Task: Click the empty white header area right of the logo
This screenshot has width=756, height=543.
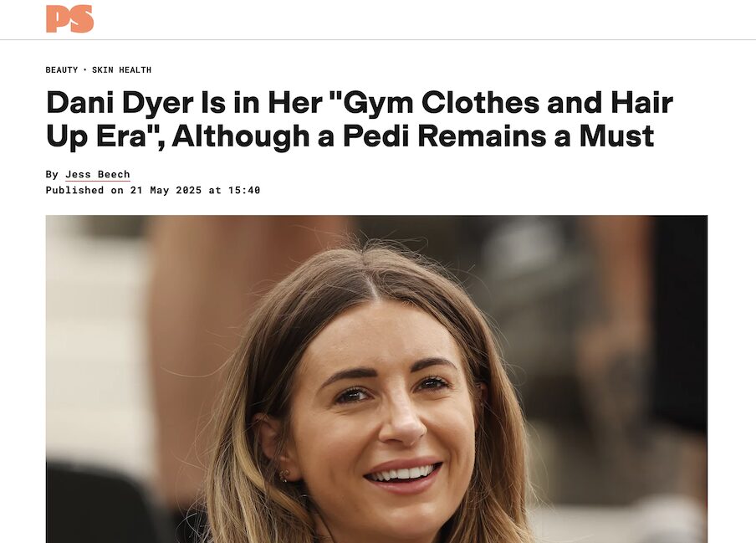Action: 424,19
